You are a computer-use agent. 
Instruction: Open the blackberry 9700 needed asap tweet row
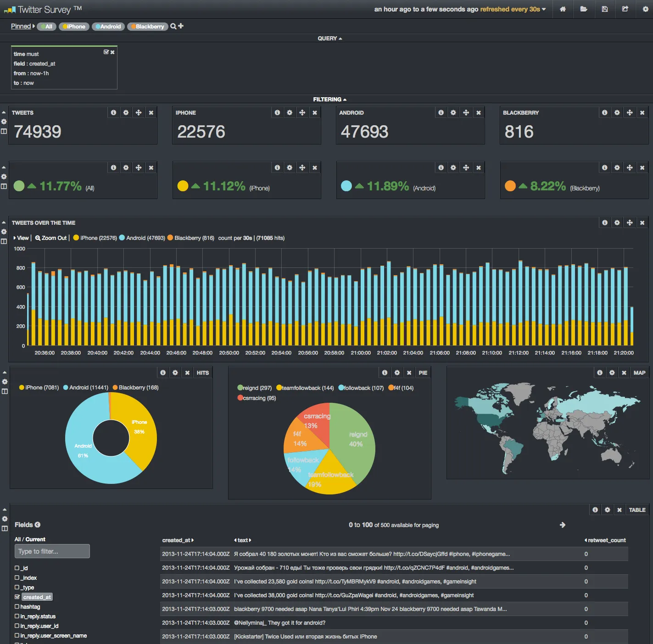[x=394, y=609]
